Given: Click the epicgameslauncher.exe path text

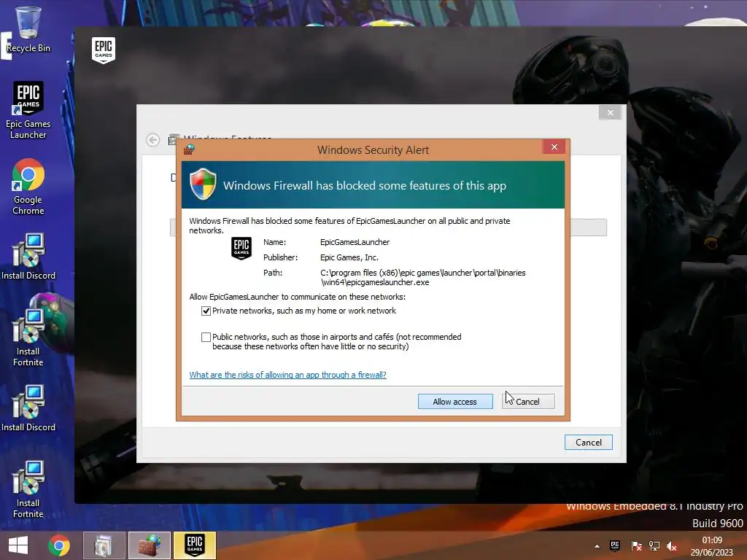Looking at the screenshot, I should 423,278.
